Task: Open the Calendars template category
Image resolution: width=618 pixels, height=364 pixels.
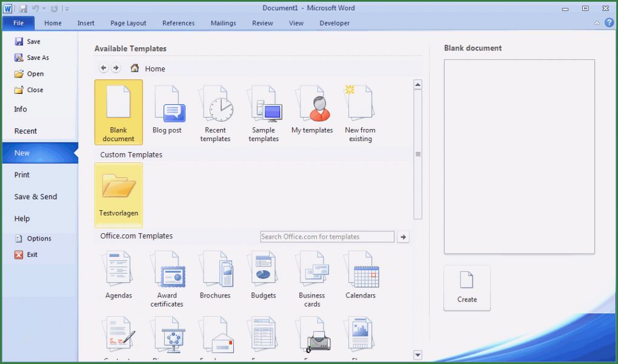Action: [360, 276]
